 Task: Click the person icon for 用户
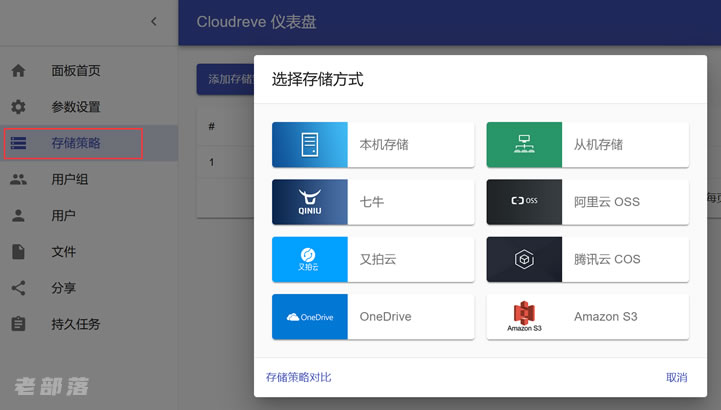point(18,216)
